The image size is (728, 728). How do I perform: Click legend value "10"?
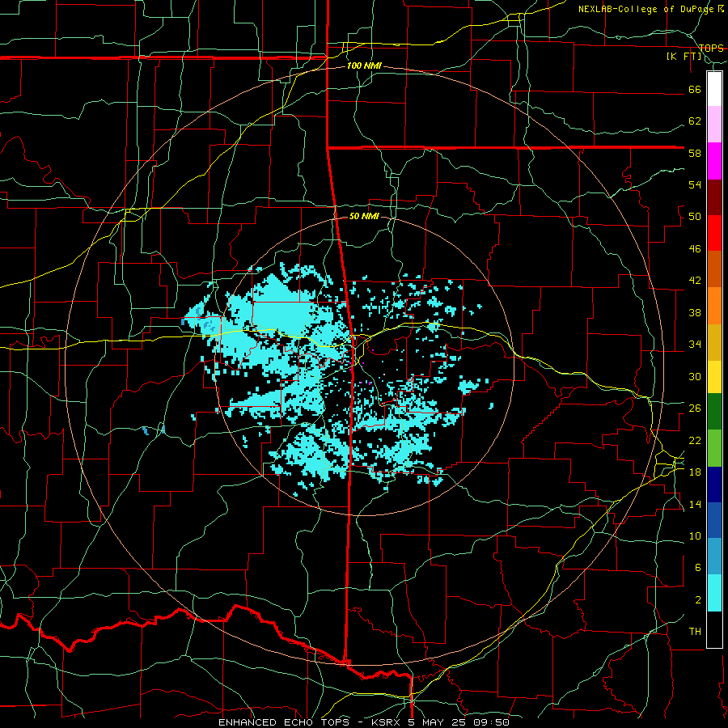695,536
